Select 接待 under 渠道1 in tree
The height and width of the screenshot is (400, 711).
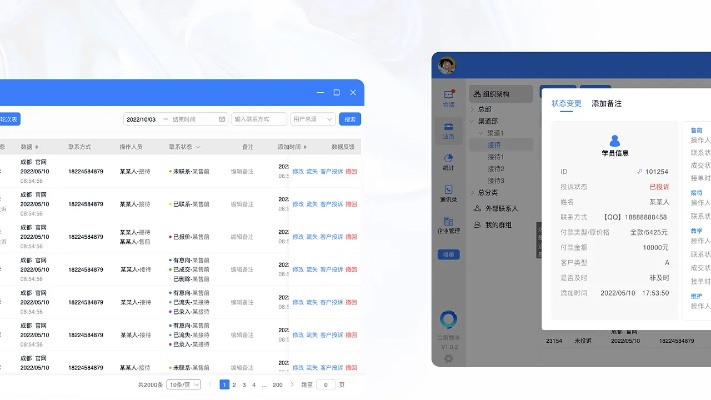(x=494, y=145)
